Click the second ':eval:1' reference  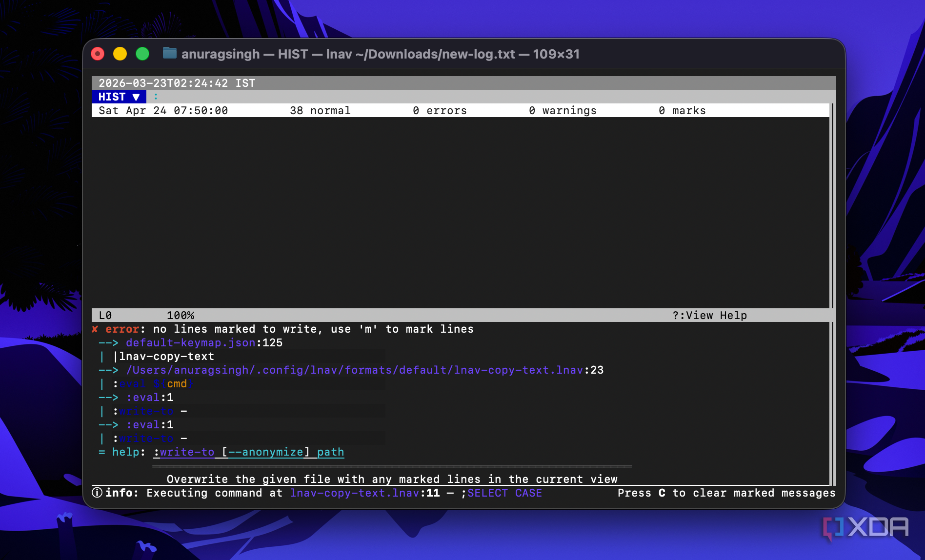150,425
